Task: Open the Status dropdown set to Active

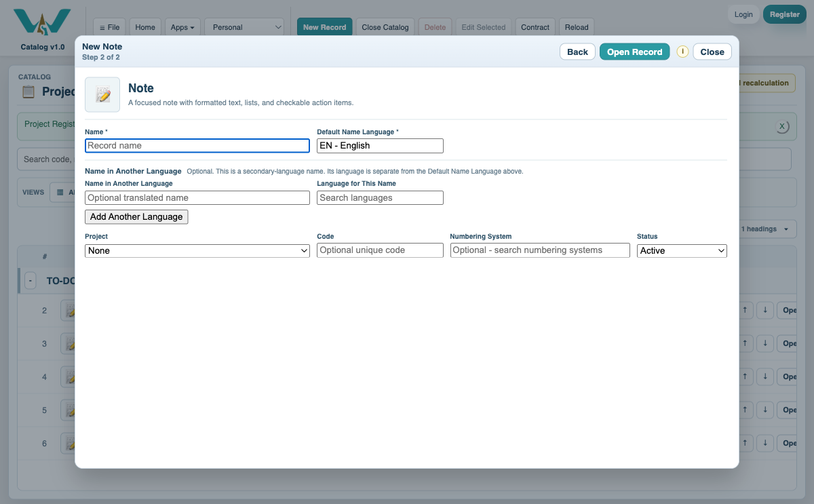Action: 682,250
